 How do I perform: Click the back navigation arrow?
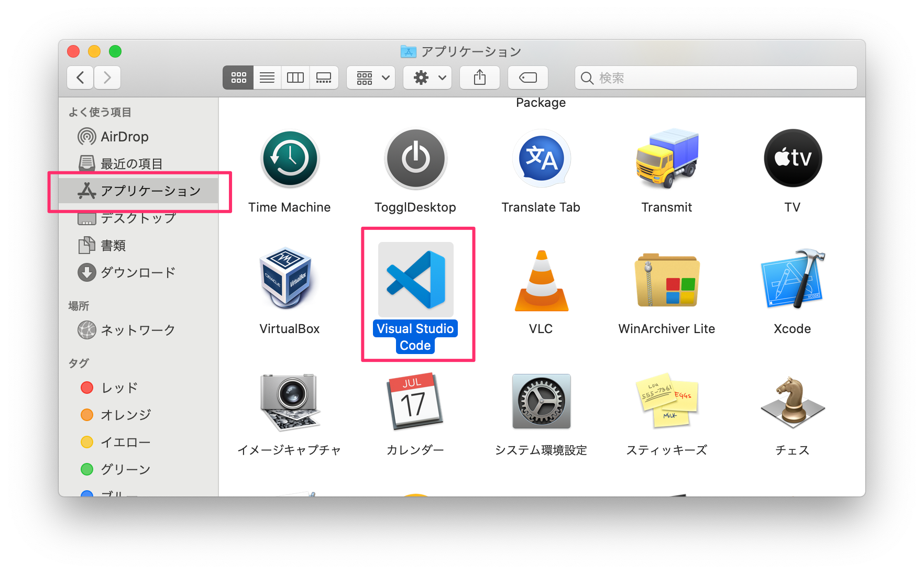[x=80, y=77]
